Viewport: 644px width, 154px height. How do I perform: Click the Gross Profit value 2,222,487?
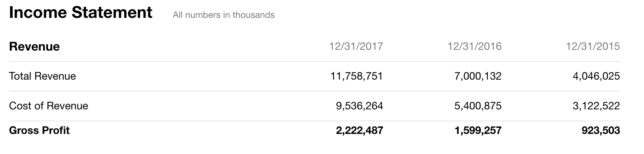(359, 131)
